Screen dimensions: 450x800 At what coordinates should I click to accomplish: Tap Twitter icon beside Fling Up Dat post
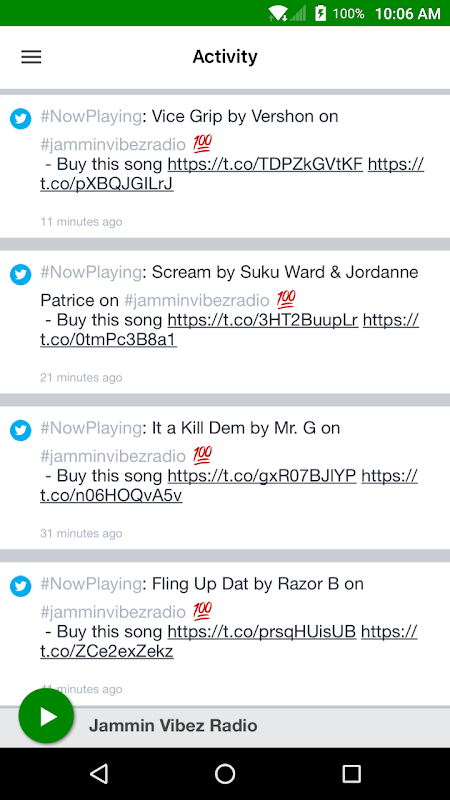tap(21, 586)
